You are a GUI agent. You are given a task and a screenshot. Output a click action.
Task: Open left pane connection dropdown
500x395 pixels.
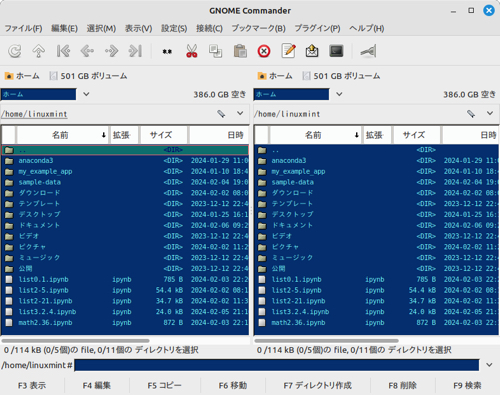86,94
